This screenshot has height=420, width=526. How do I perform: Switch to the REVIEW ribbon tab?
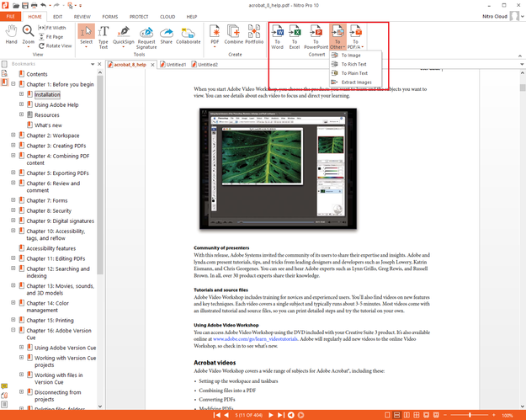(x=82, y=17)
